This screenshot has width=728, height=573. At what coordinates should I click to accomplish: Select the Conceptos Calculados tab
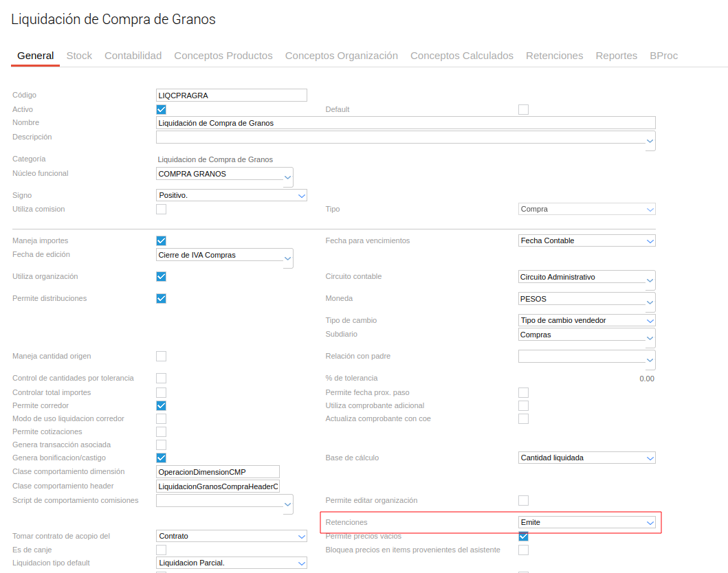(x=461, y=56)
